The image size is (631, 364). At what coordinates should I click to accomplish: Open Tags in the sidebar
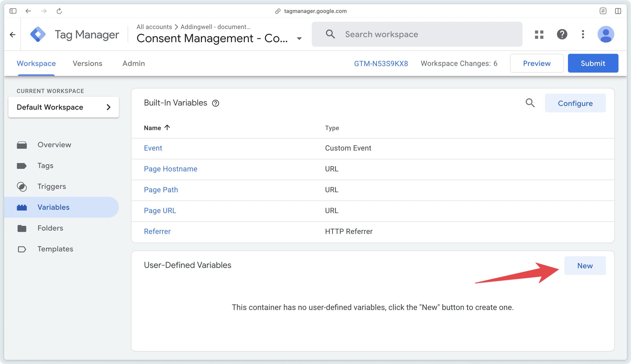[62, 166]
